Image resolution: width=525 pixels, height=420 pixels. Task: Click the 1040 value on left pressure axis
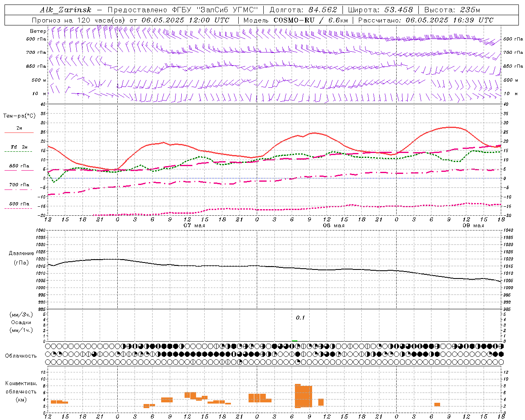pos(40,231)
